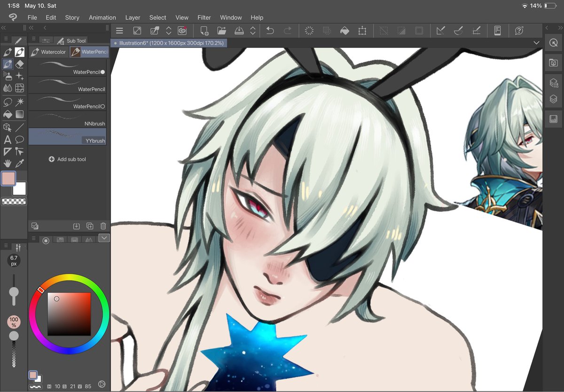Open the Layer menu
Viewport: 564px width, 392px height.
[x=133, y=17]
